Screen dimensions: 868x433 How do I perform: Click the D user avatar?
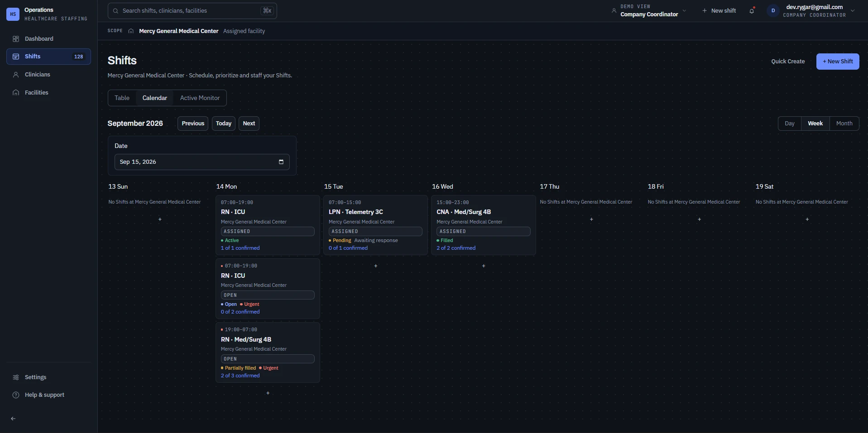coord(773,11)
